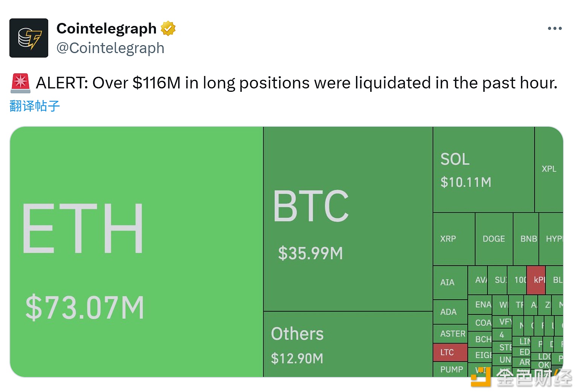Screen dimensions: 577x392
Task: Click the Cointelegraph profile avatar
Action: 29,38
